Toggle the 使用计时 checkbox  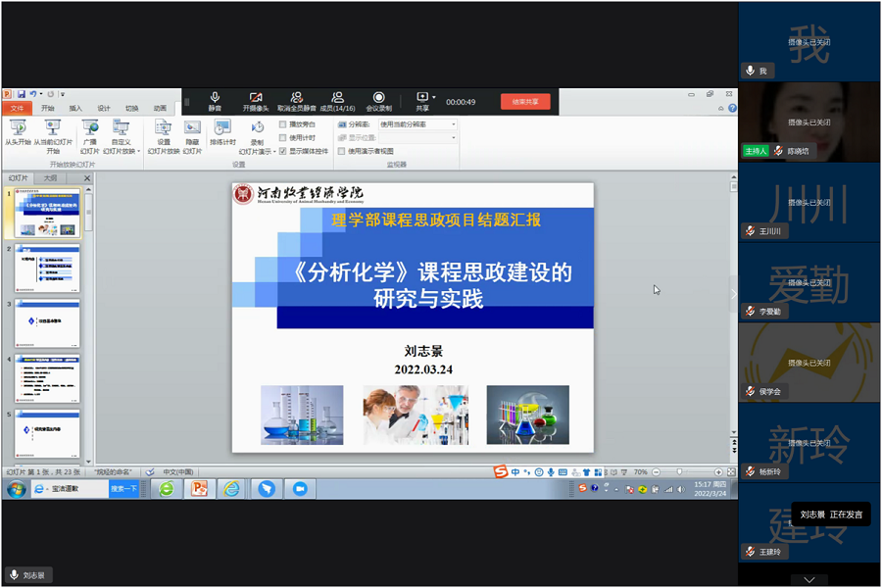point(283,138)
